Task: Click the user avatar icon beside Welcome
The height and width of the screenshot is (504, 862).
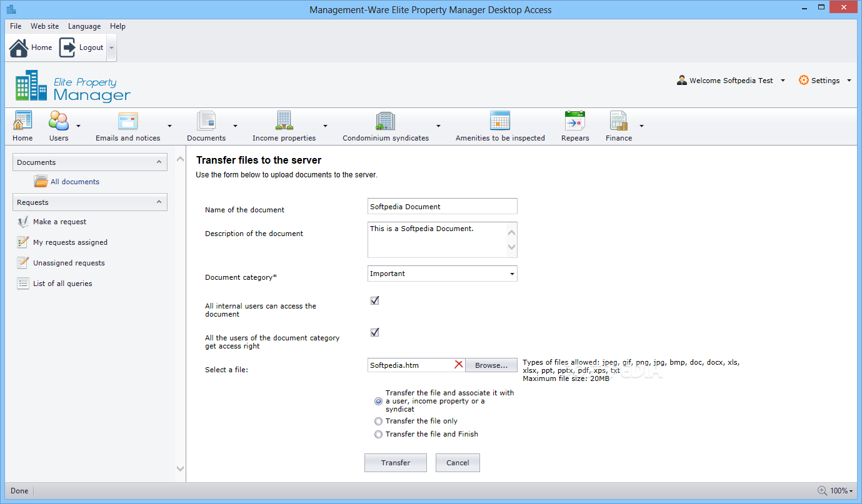Action: coord(682,81)
